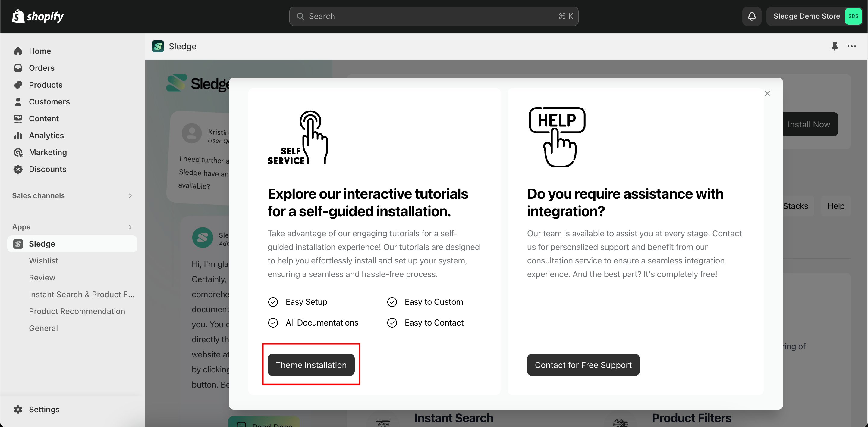This screenshot has width=868, height=427.
Task: Click the All Documentations checkmark
Action: pos(273,323)
